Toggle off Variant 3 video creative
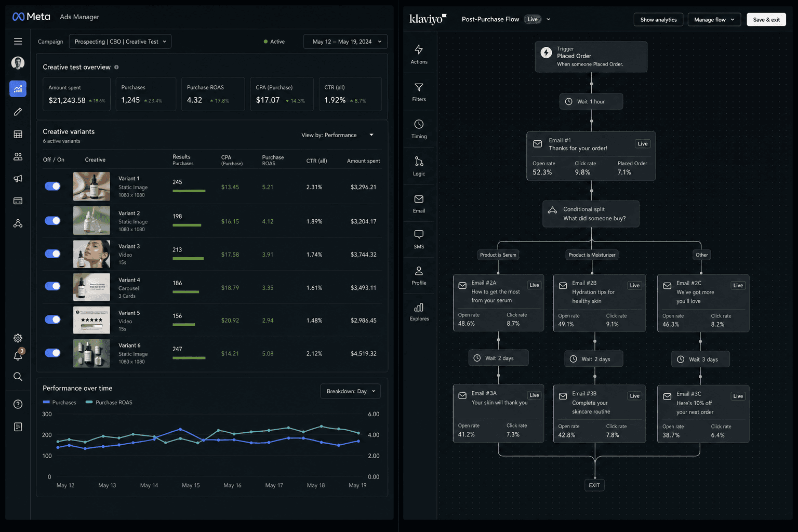798x532 pixels. coord(52,254)
